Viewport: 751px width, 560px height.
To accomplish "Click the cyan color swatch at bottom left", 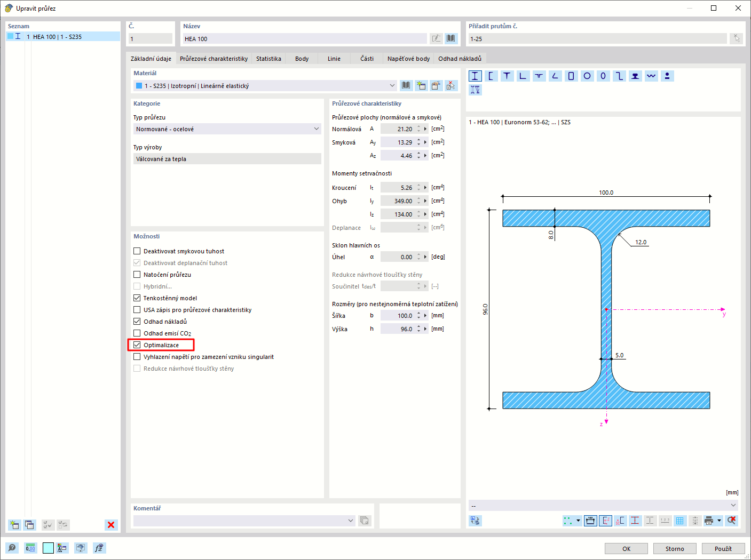I will point(48,548).
